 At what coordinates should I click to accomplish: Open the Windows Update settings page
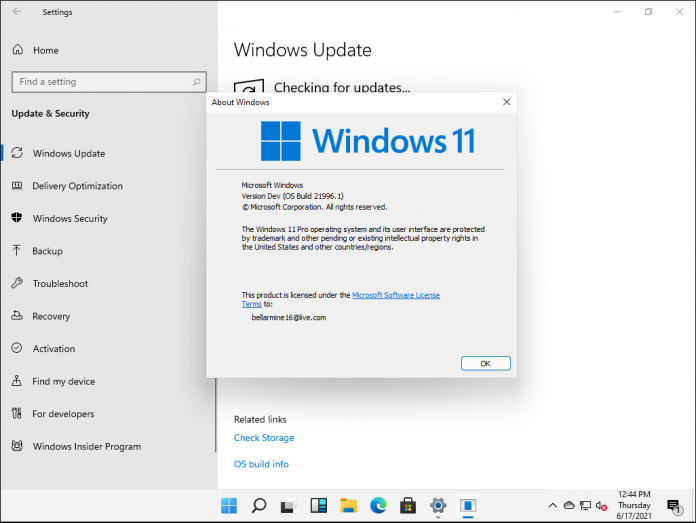[68, 154]
